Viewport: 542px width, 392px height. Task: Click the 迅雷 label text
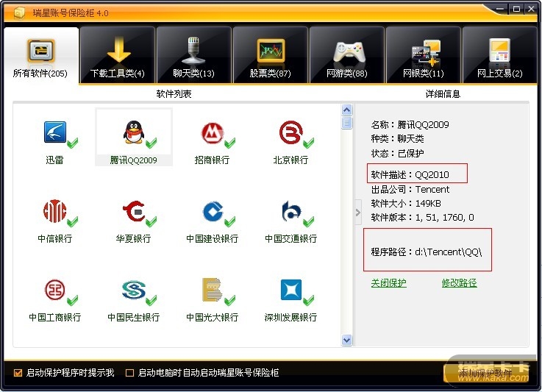coord(54,160)
